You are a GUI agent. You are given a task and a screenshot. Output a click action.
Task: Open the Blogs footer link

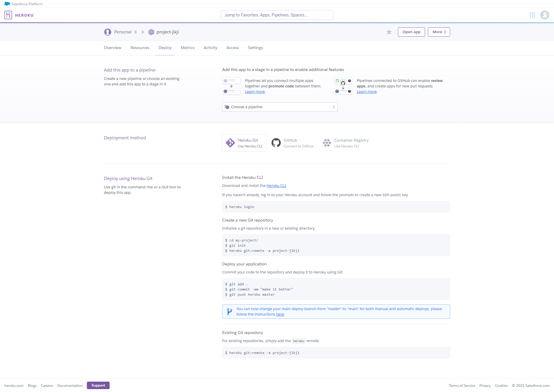[32, 386]
